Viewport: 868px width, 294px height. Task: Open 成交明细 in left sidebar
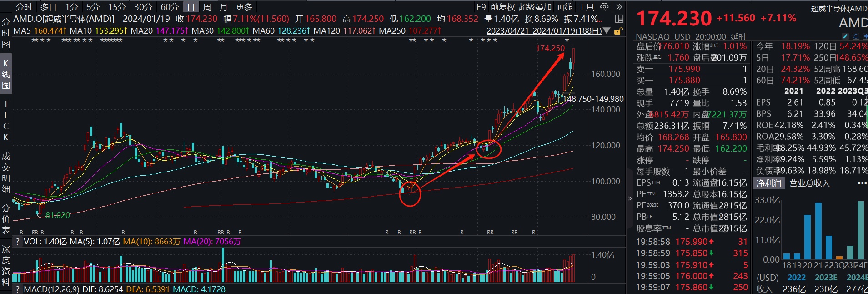5,172
